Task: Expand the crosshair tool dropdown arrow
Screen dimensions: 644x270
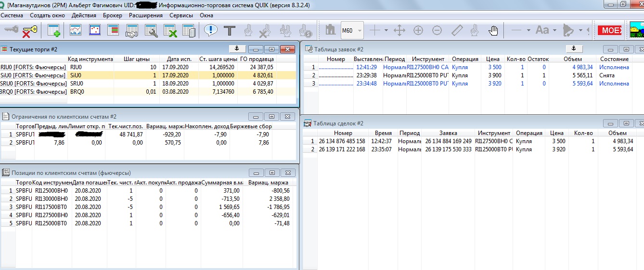Action: [386, 31]
